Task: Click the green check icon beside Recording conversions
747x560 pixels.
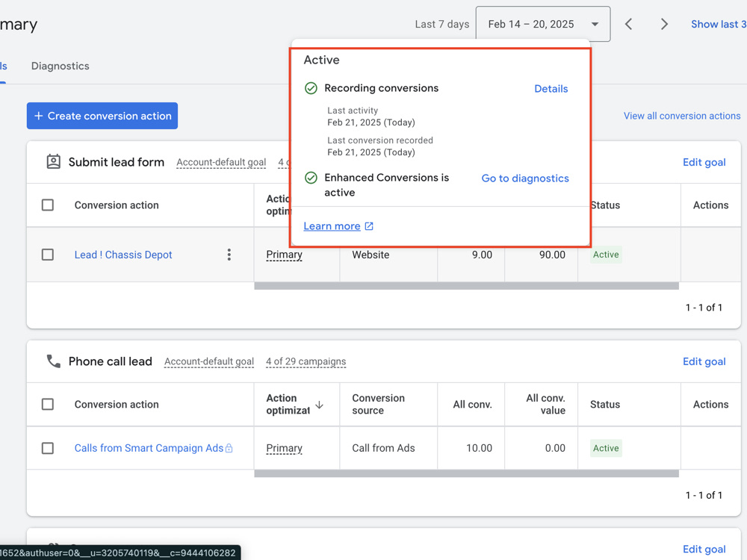Action: click(x=311, y=88)
